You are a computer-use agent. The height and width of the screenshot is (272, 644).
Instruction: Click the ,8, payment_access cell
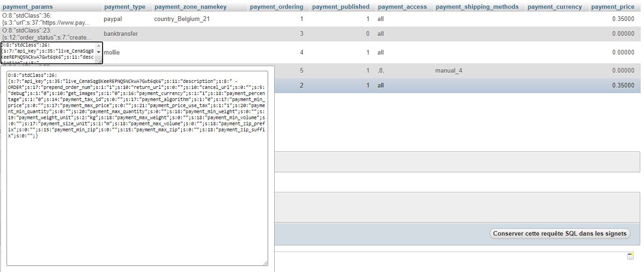(x=381, y=71)
